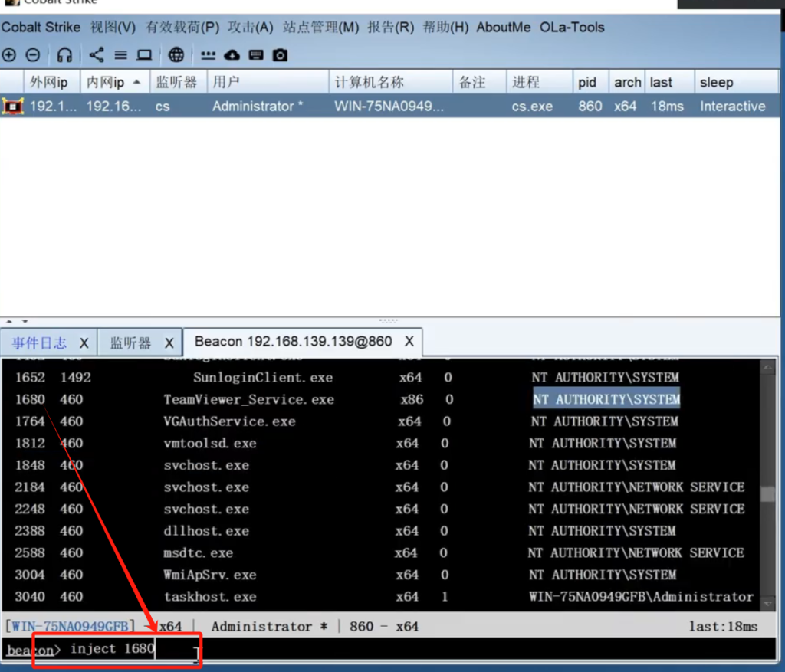Click the console vertical scrollbar thumb
The image size is (785, 672).
[767, 493]
